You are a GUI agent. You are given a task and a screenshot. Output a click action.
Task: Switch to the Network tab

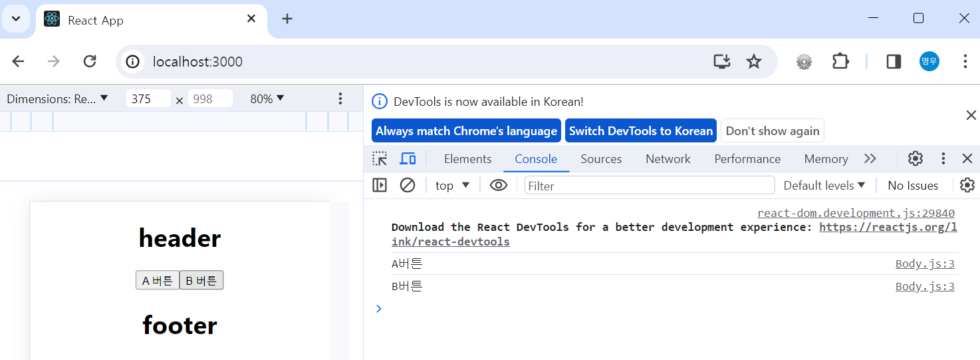pyautogui.click(x=668, y=158)
